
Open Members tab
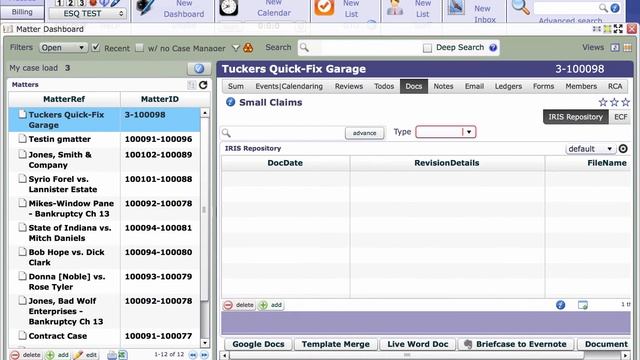[581, 86]
